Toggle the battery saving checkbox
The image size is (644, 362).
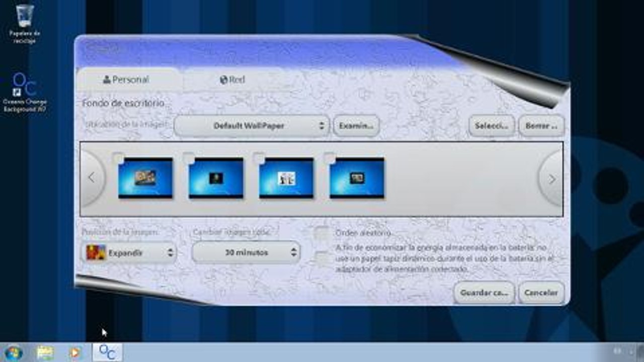pyautogui.click(x=322, y=258)
